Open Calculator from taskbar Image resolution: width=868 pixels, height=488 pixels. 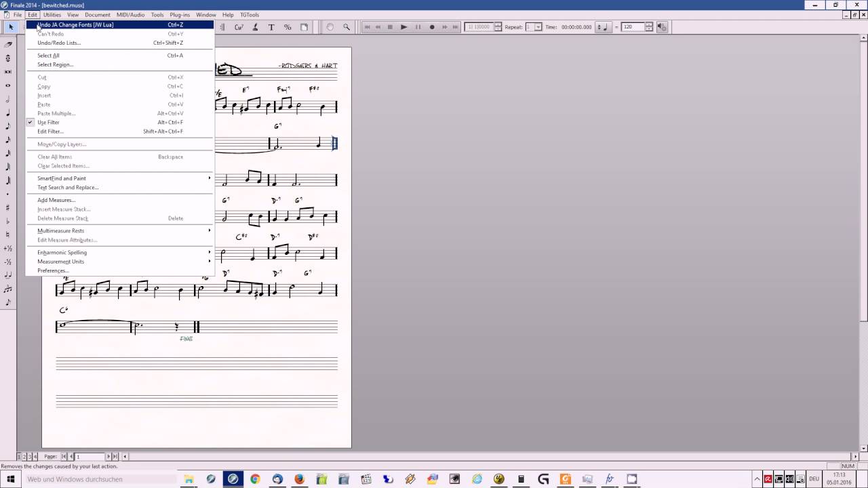coord(521,479)
